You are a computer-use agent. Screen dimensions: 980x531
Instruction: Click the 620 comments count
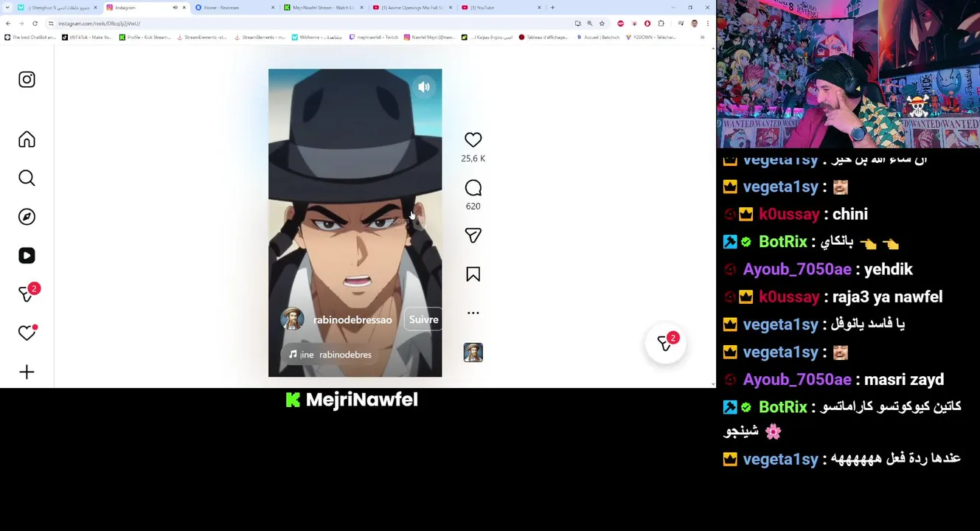[x=473, y=206]
